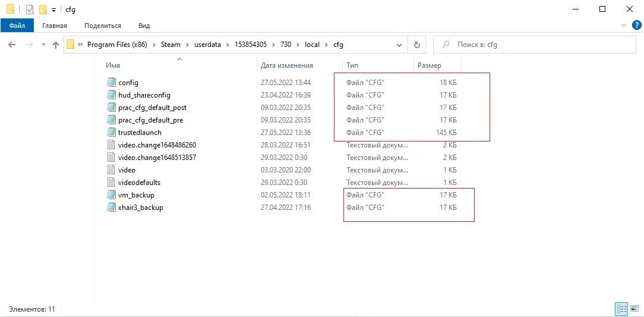644x317 pixels.
Task: Switch to large thumbnails view icon
Action: [x=634, y=308]
